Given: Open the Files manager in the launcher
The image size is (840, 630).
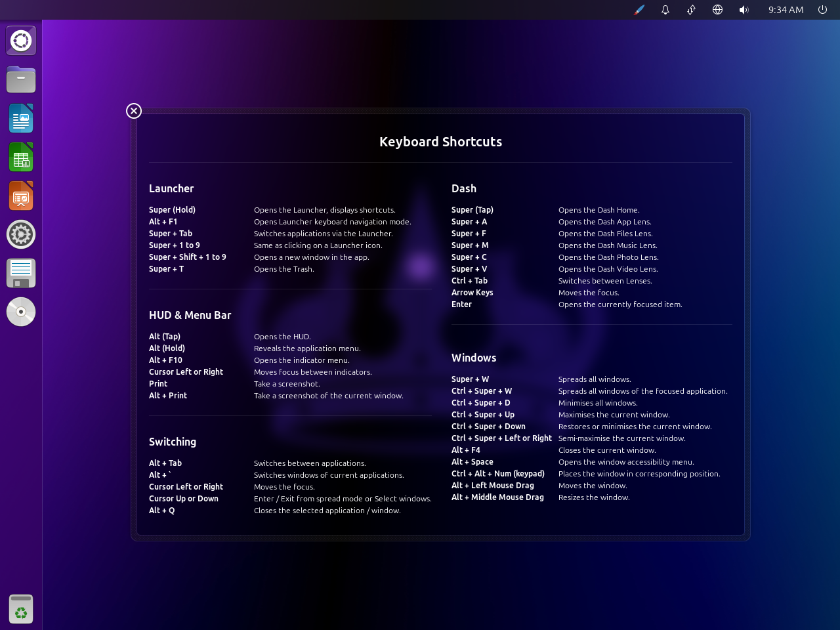Looking at the screenshot, I should coord(21,79).
